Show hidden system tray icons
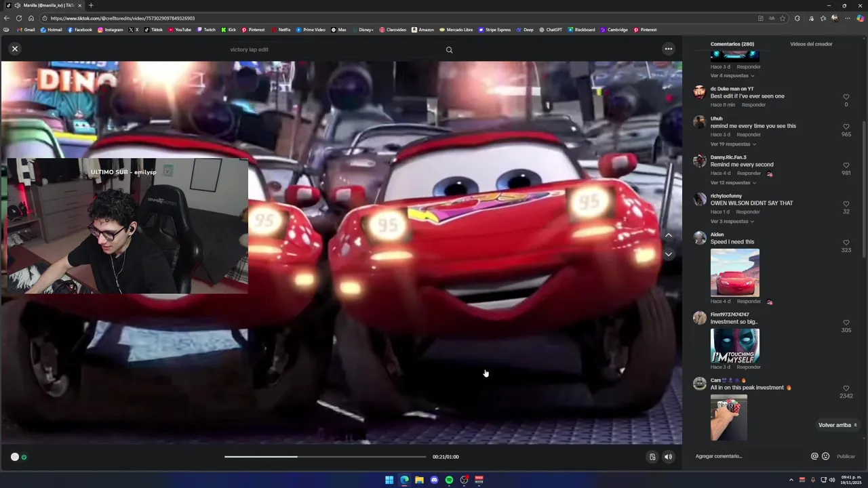 pos(791,480)
